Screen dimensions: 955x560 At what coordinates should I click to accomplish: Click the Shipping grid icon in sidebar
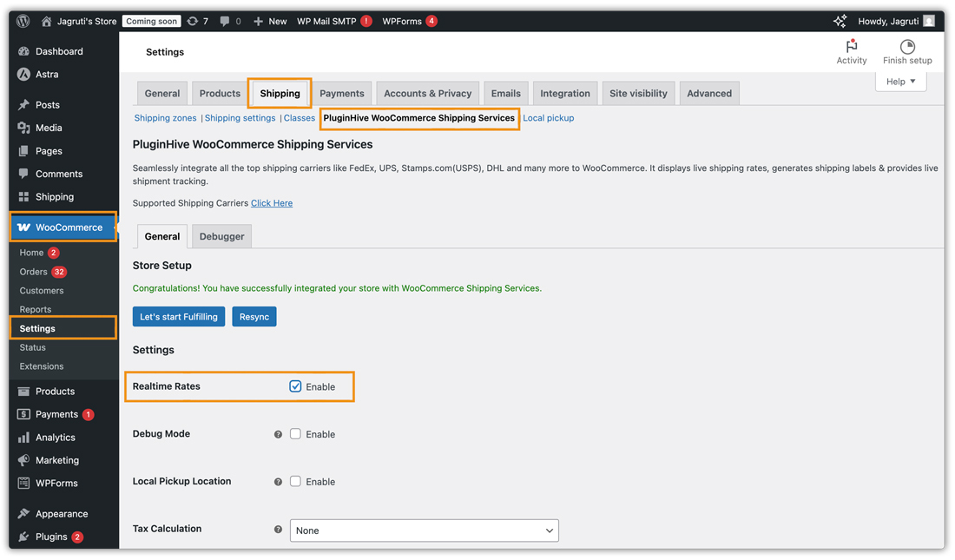pos(23,196)
